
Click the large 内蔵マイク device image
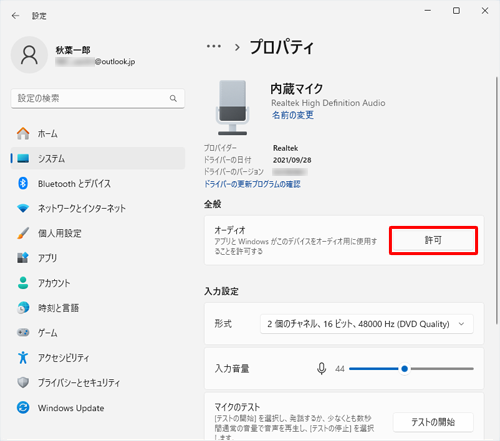[233, 108]
